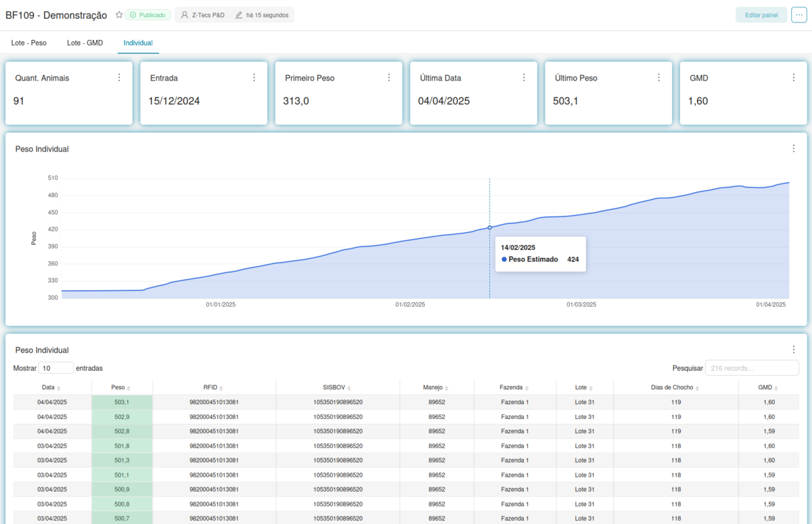Click the 'Publicado' status badge

pyautogui.click(x=148, y=14)
